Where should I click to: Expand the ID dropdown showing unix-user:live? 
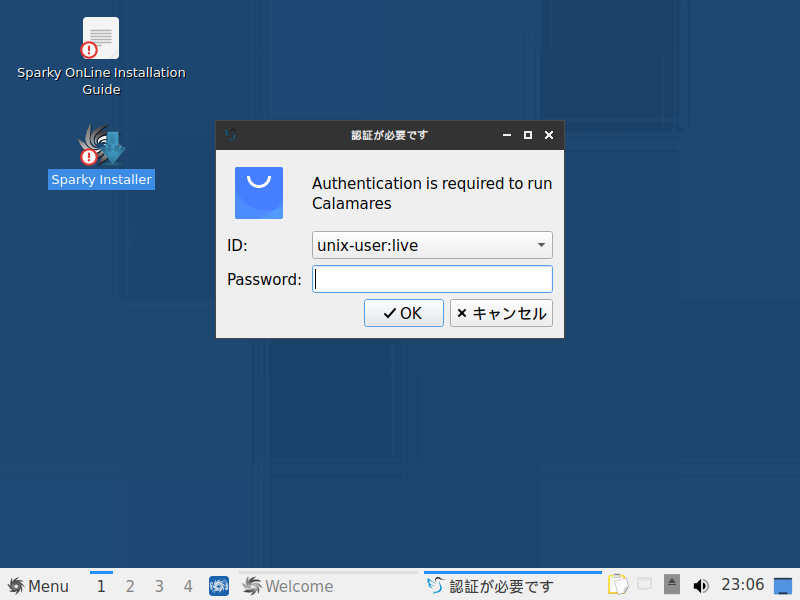432,245
